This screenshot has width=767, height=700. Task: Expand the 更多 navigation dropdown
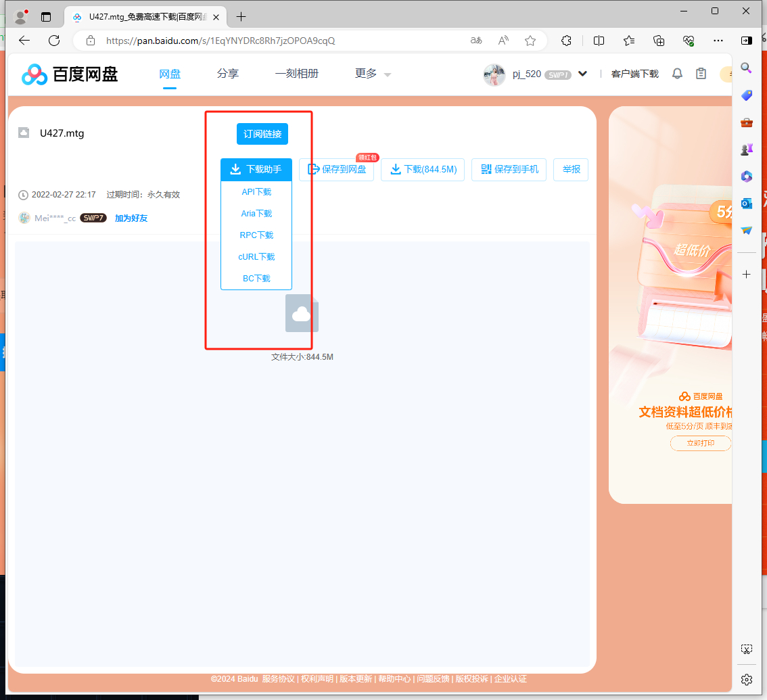click(373, 74)
